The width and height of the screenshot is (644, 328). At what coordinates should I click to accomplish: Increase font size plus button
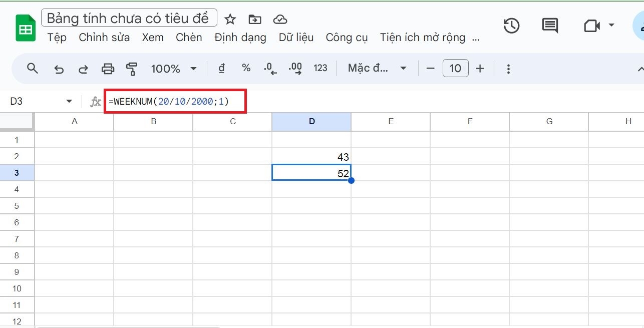(x=480, y=69)
